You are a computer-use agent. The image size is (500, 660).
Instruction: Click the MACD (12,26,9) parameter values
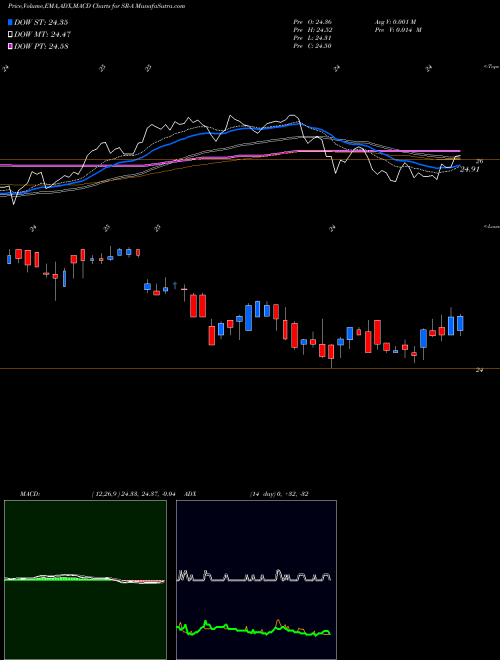[133, 494]
